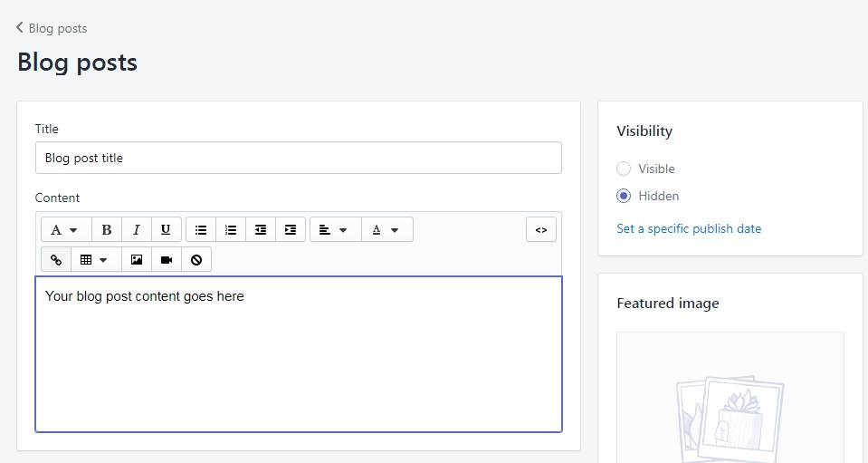Viewport: 868px width, 463px height.
Task: Open the text color dropdown
Action: (387, 229)
